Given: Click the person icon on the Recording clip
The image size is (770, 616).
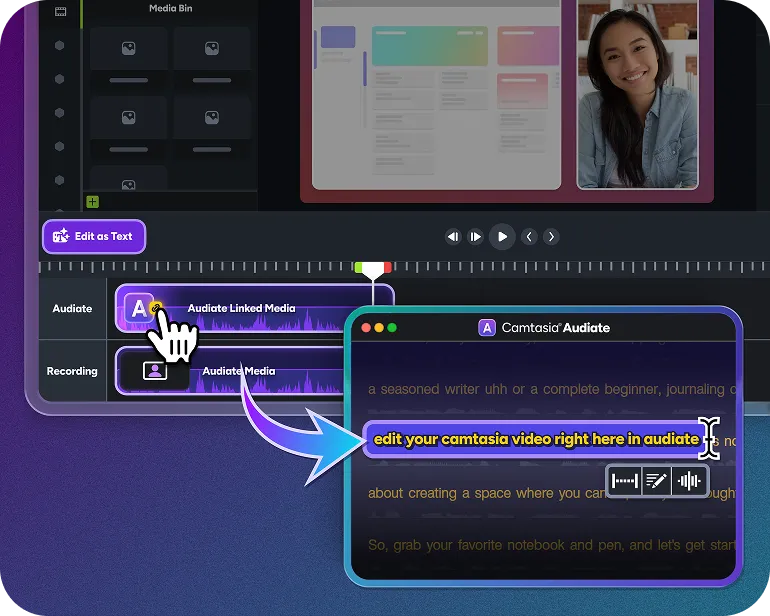Looking at the screenshot, I should 155,371.
